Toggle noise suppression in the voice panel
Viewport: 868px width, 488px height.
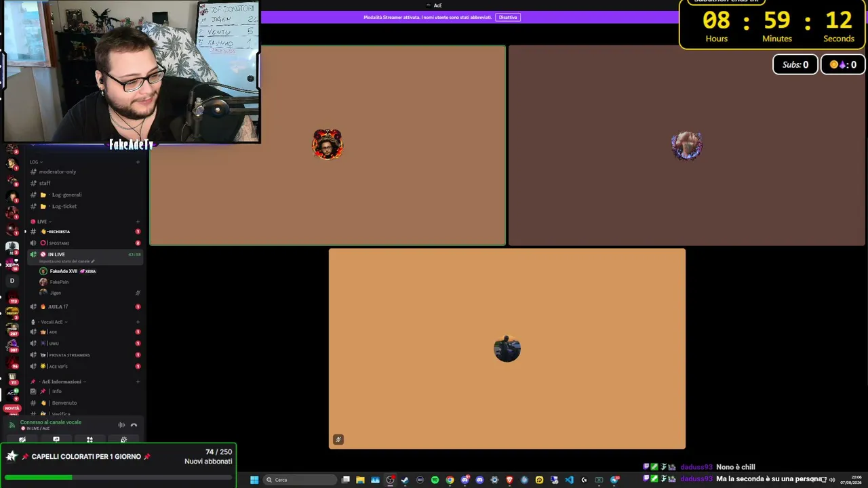coord(121,425)
